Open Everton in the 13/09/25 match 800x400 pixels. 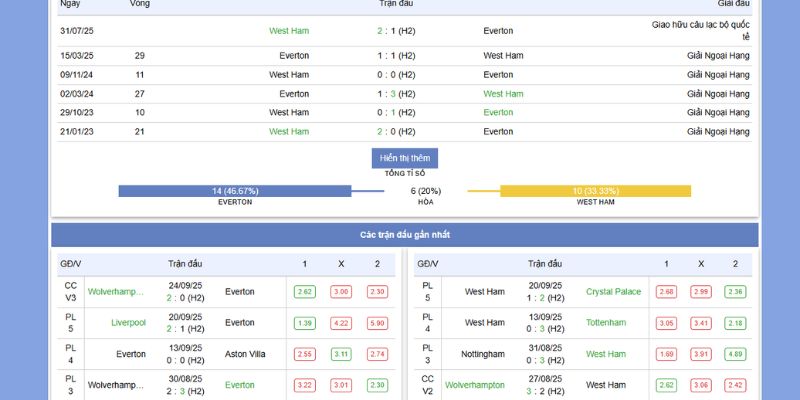click(x=131, y=354)
